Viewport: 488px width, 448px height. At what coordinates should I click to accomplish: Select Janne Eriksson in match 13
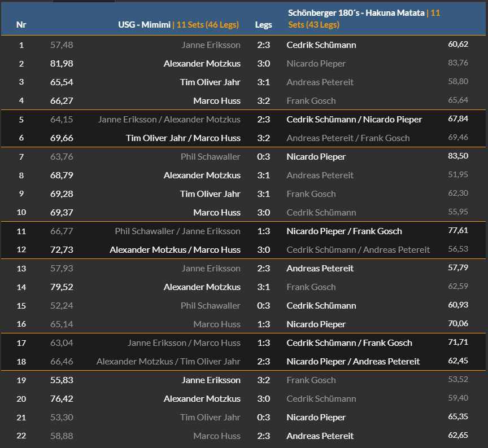tap(211, 269)
